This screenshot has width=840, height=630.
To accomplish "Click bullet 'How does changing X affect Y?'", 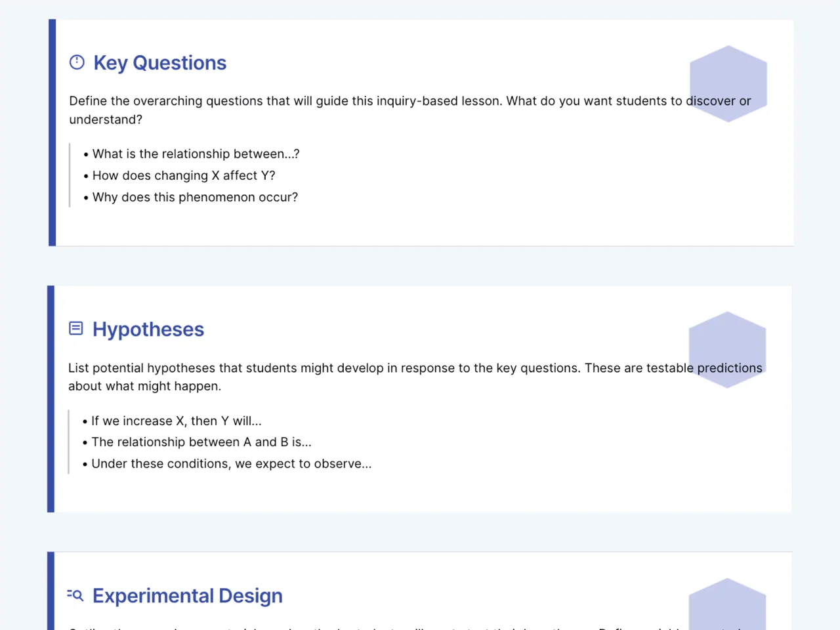I will pyautogui.click(x=179, y=176).
